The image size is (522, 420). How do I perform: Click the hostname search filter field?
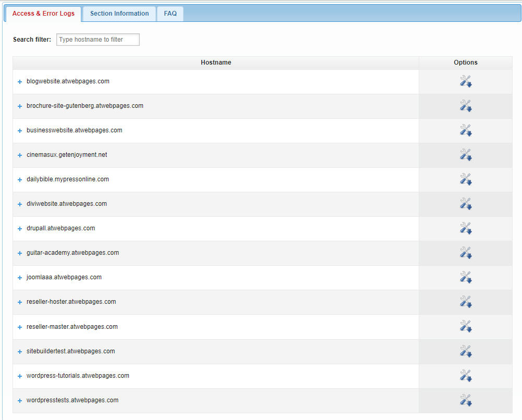(98, 39)
